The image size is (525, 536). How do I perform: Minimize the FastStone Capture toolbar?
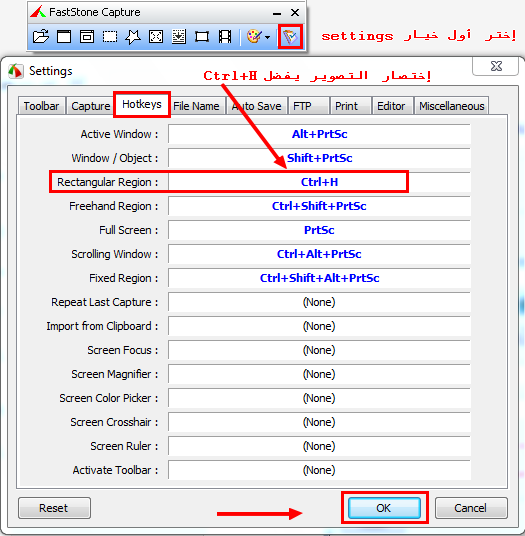[x=277, y=13]
